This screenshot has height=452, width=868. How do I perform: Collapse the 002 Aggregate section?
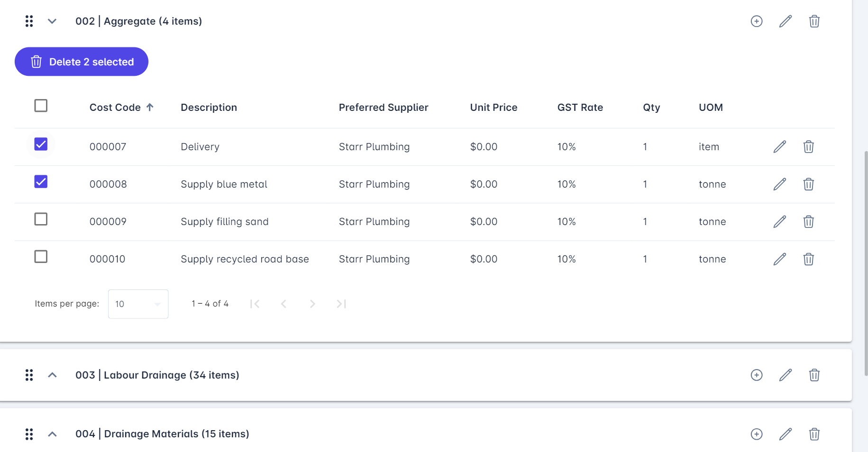(x=52, y=21)
